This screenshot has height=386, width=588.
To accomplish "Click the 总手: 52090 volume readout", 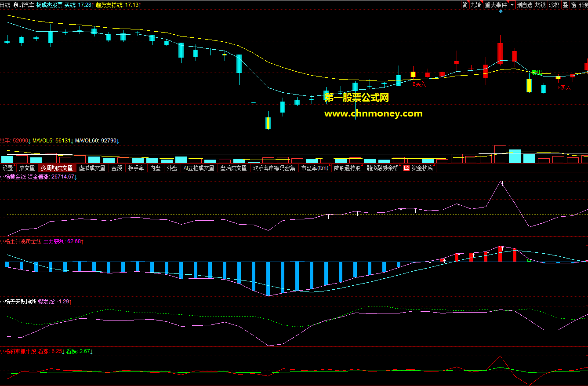I will (15, 141).
